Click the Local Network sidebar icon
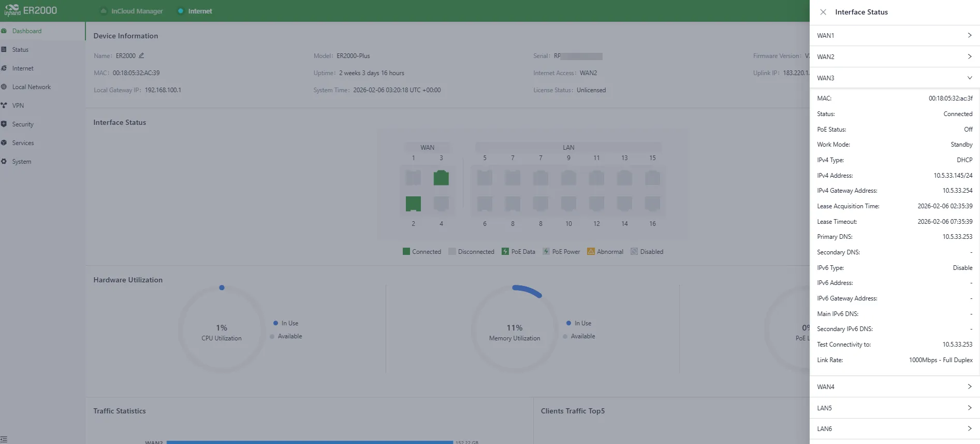980x444 pixels. (x=4, y=87)
